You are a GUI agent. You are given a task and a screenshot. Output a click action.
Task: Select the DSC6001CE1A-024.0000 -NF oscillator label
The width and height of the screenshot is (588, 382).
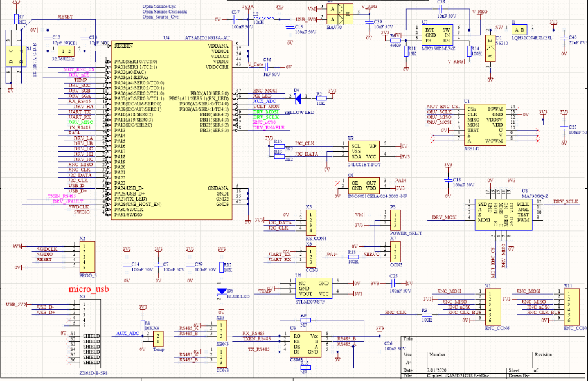click(378, 196)
